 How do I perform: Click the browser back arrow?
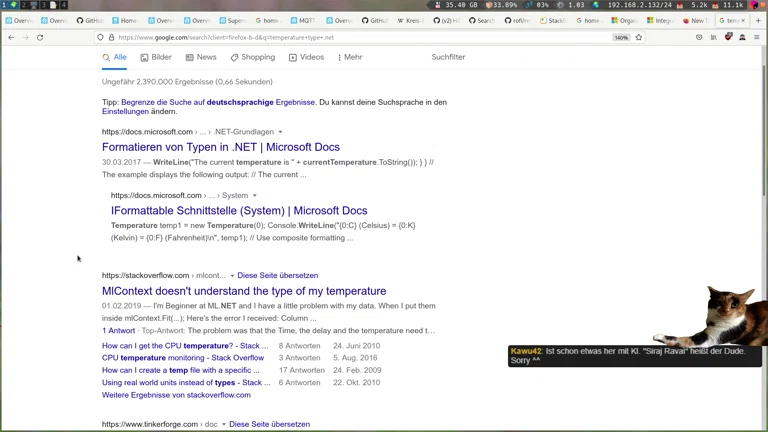coord(11,37)
